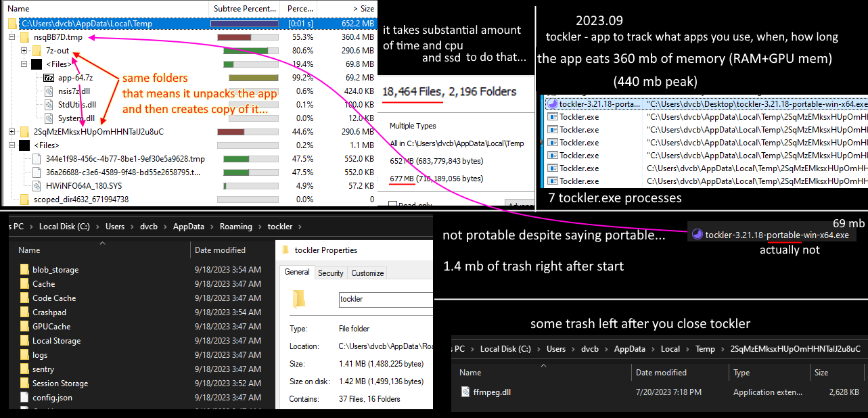Screen dimensions: 868x418
Task: Select the General tab in tockler Properties
Action: point(297,272)
